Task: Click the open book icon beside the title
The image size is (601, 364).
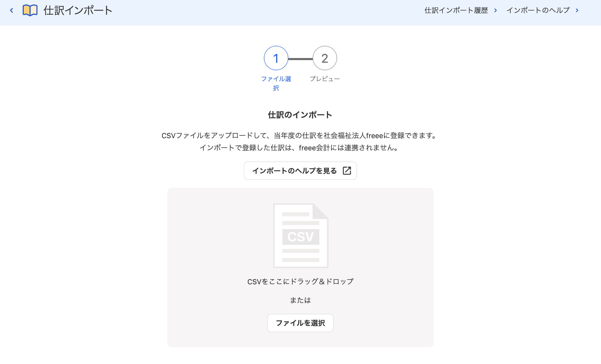Action: coord(30,10)
